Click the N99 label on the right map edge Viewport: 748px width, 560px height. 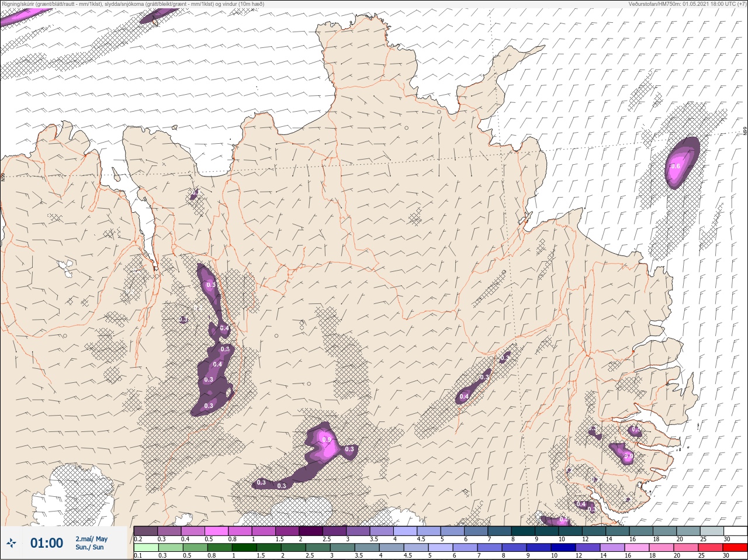[x=745, y=132]
